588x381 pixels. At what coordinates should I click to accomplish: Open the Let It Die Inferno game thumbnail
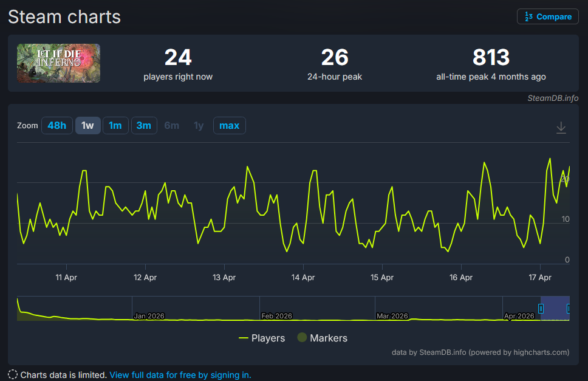(x=58, y=63)
